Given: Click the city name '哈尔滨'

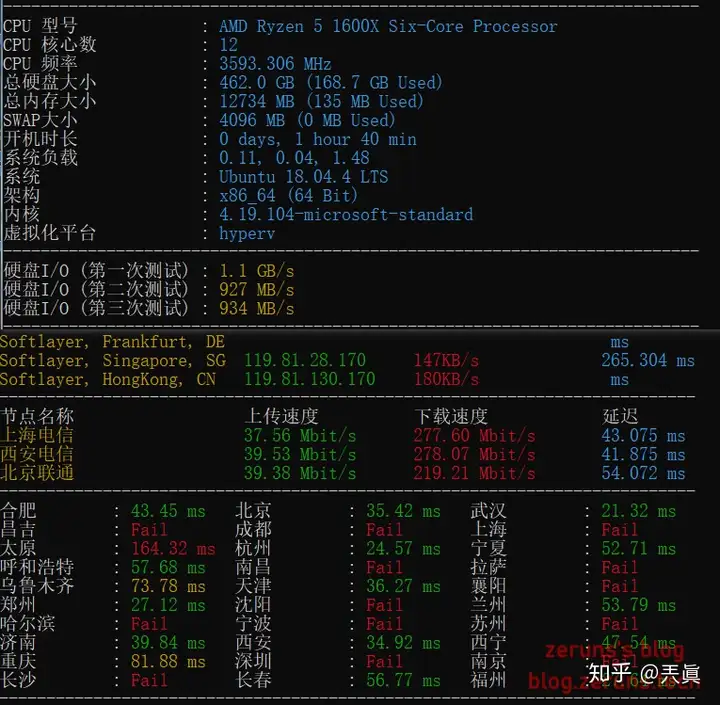Looking at the screenshot, I should (x=28, y=624).
